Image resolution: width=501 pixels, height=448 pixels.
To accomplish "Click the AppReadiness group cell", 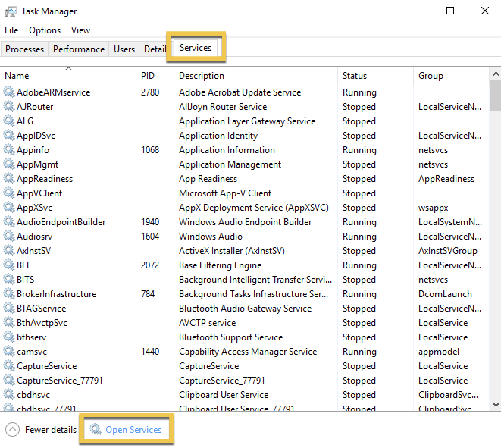I will pyautogui.click(x=446, y=179).
